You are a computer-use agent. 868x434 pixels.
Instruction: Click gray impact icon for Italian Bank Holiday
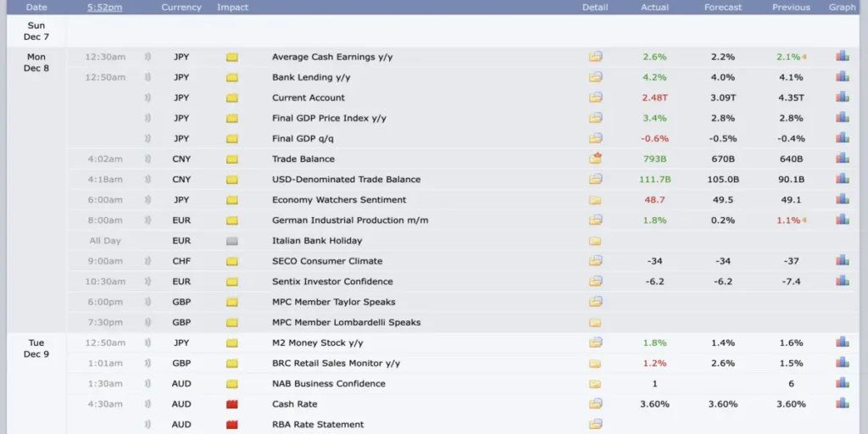click(x=231, y=242)
